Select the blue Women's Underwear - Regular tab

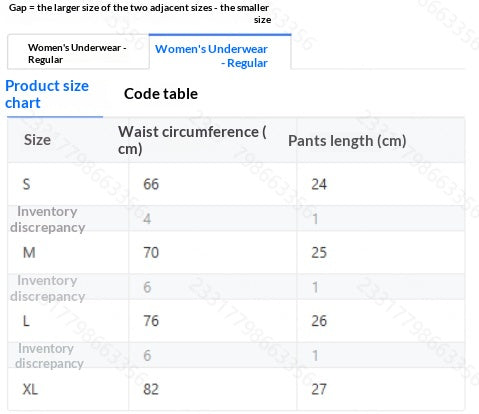coord(220,52)
